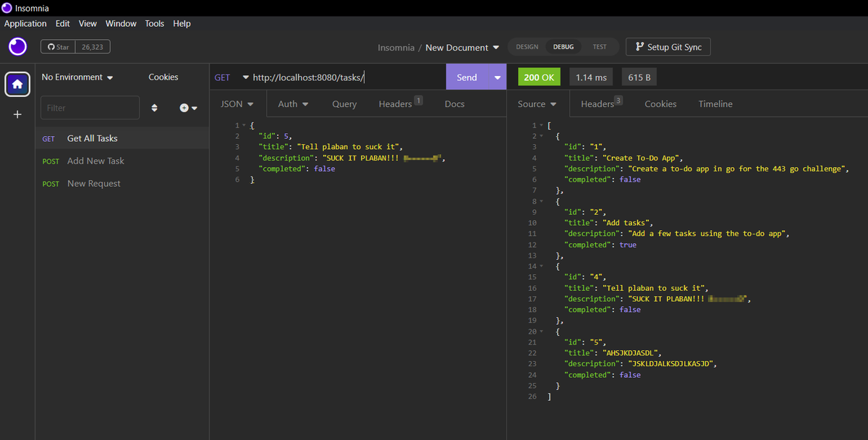Screen dimensions: 868x440
Task: Open the Source response view dropdown
Action: coord(537,104)
